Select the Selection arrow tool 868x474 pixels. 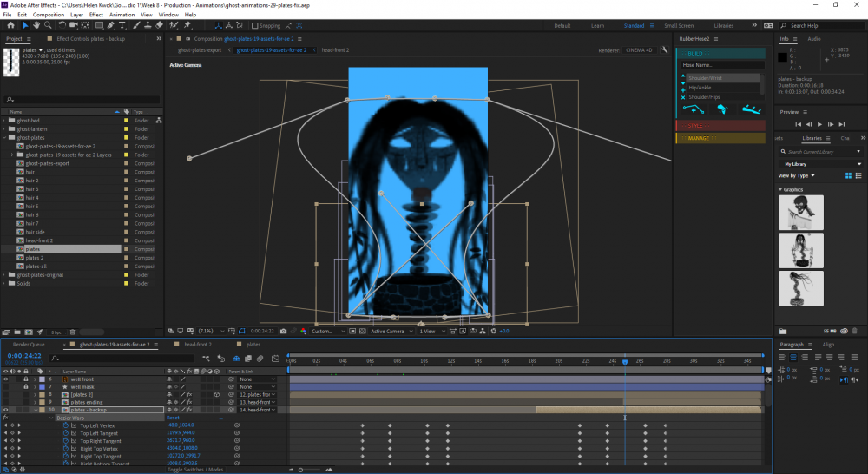(25, 25)
